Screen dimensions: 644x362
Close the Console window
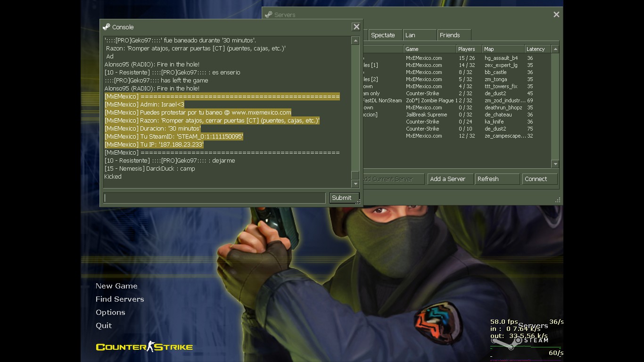tap(356, 27)
